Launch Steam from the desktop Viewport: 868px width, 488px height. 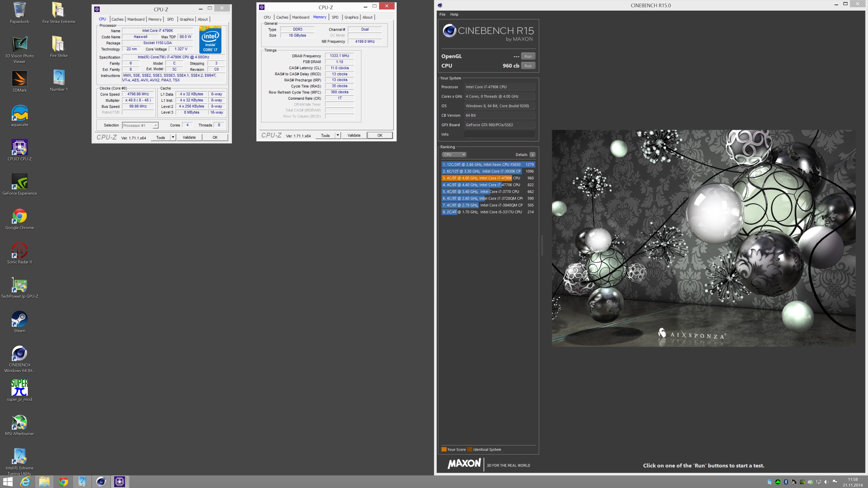tap(19, 322)
